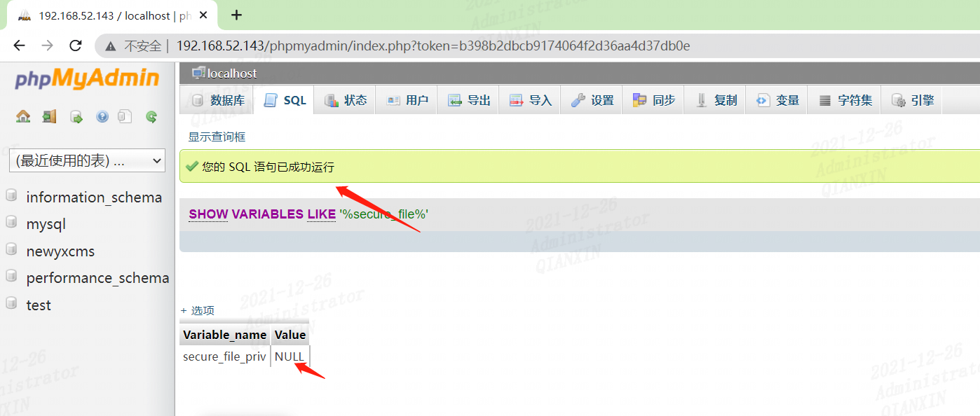Open the information_schema database
This screenshot has height=416, width=980.
tap(94, 197)
